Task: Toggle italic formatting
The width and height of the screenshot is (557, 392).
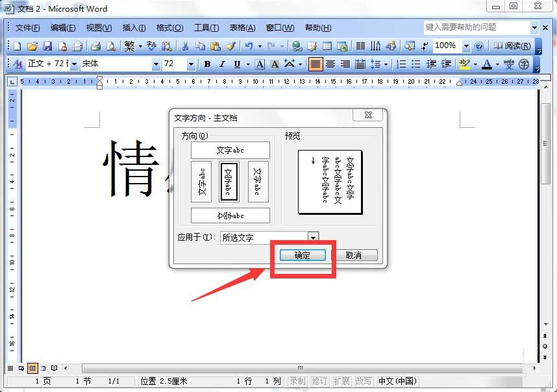Action: (x=222, y=64)
